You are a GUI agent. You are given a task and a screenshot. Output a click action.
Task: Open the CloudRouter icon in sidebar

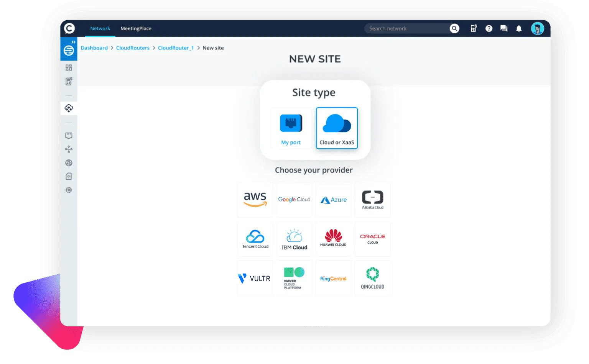(x=69, y=108)
